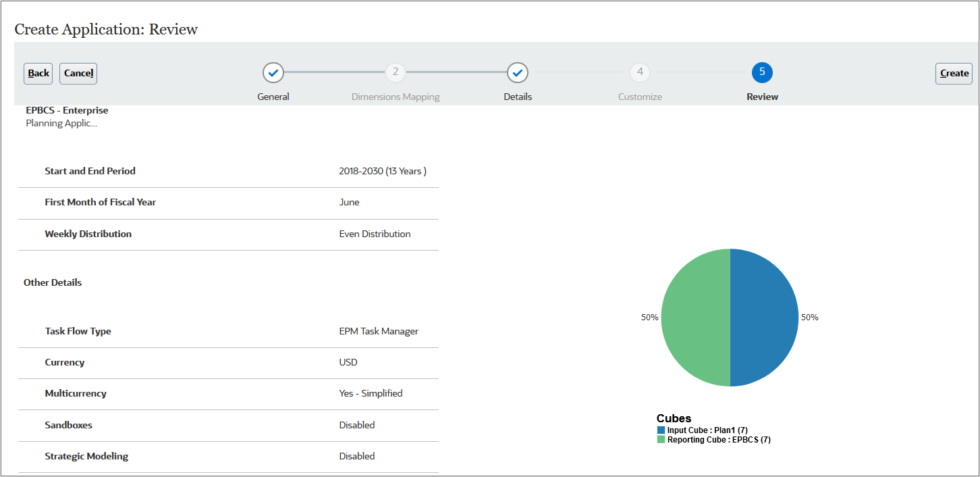
Task: Click the step 4 circle above Customize
Action: (640, 72)
